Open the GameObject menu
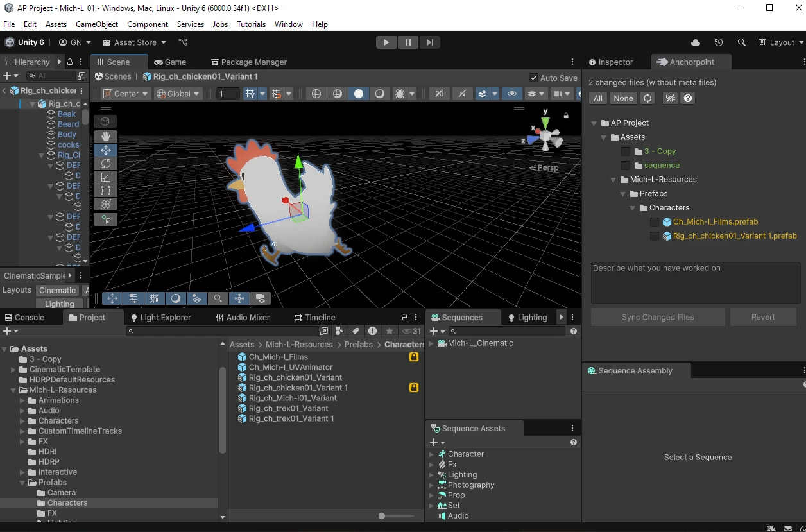Viewport: 806px width, 532px height. tap(97, 24)
